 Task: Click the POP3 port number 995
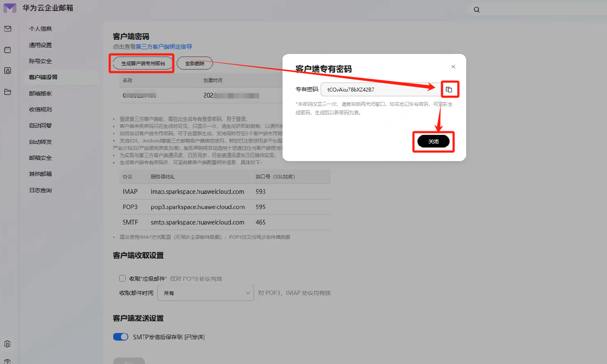pyautogui.click(x=261, y=207)
